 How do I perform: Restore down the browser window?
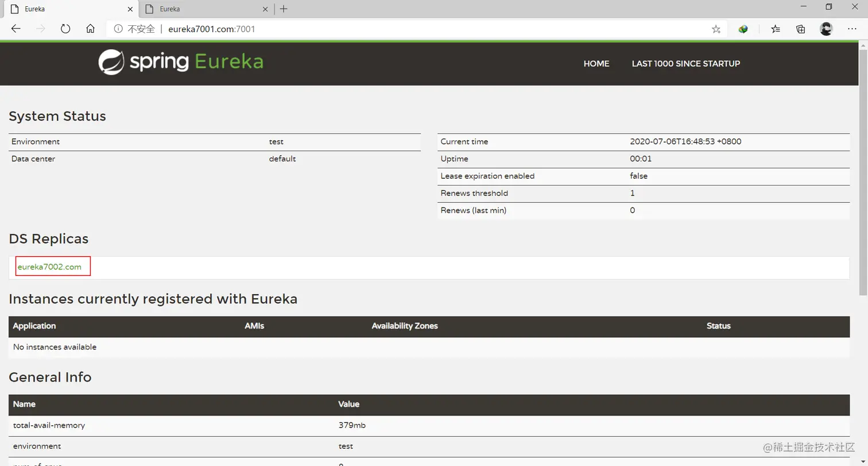pos(828,7)
